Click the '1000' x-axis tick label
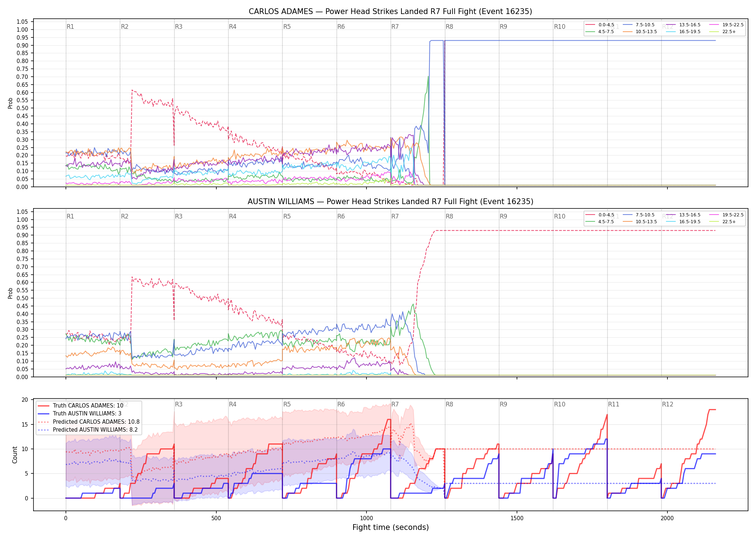Viewport: 756px width, 540px height. [x=366, y=518]
